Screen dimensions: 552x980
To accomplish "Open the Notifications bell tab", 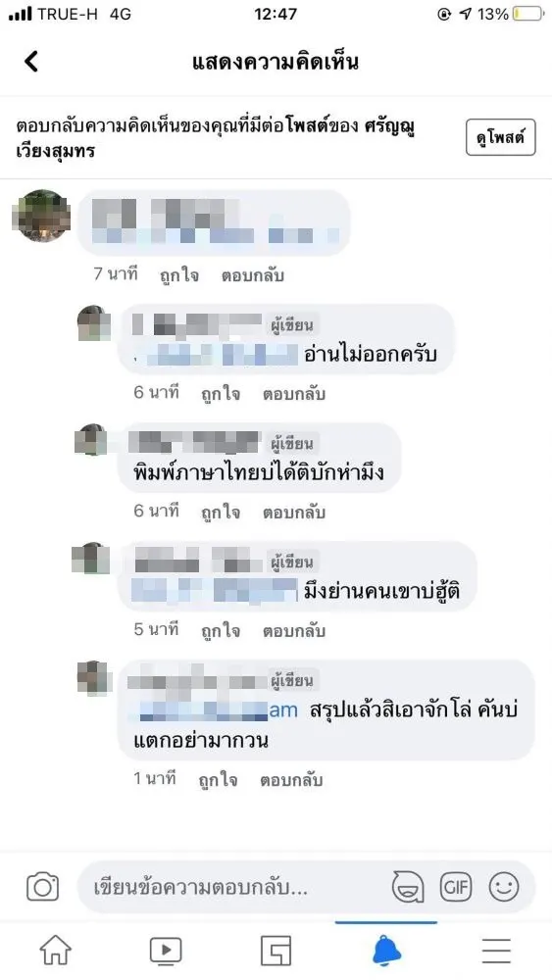I will (x=386, y=951).
